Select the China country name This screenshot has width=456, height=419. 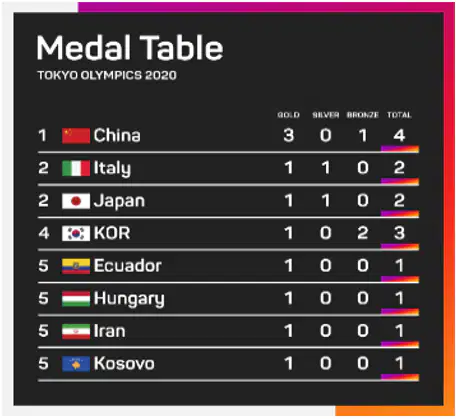click(117, 135)
